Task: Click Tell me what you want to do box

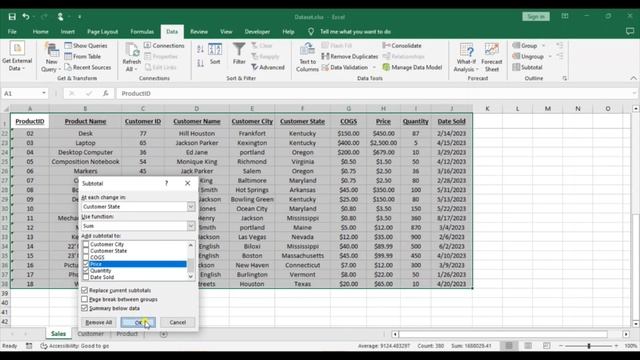Action: [x=355, y=31]
